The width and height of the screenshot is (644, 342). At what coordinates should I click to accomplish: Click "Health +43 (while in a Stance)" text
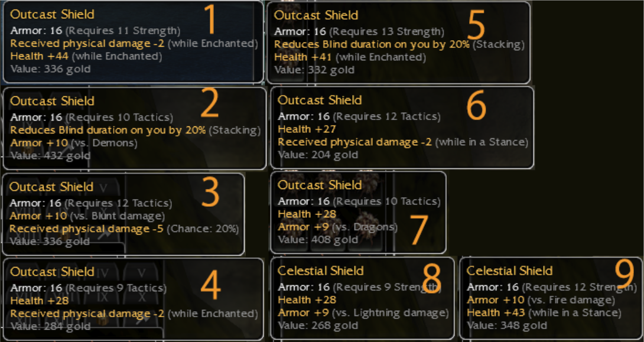[544, 312]
